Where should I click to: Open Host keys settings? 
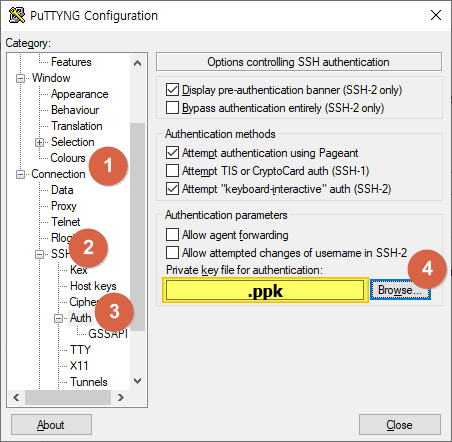(93, 286)
